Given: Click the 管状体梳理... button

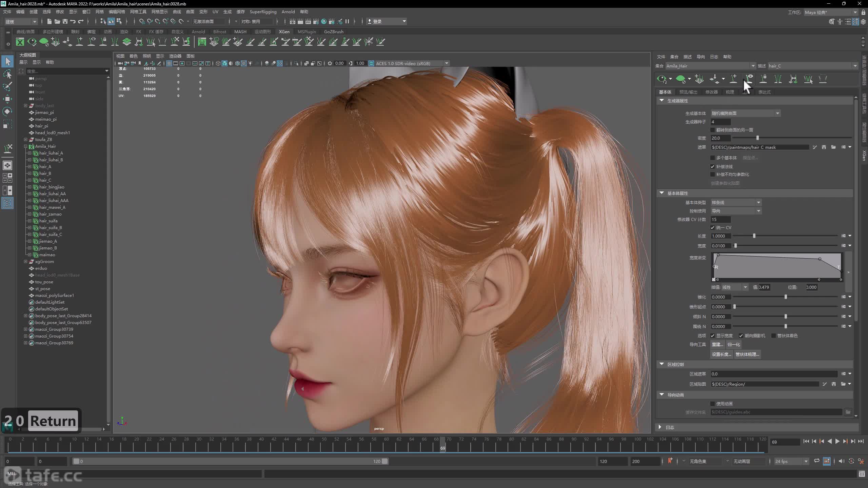Looking at the screenshot, I should [x=747, y=354].
